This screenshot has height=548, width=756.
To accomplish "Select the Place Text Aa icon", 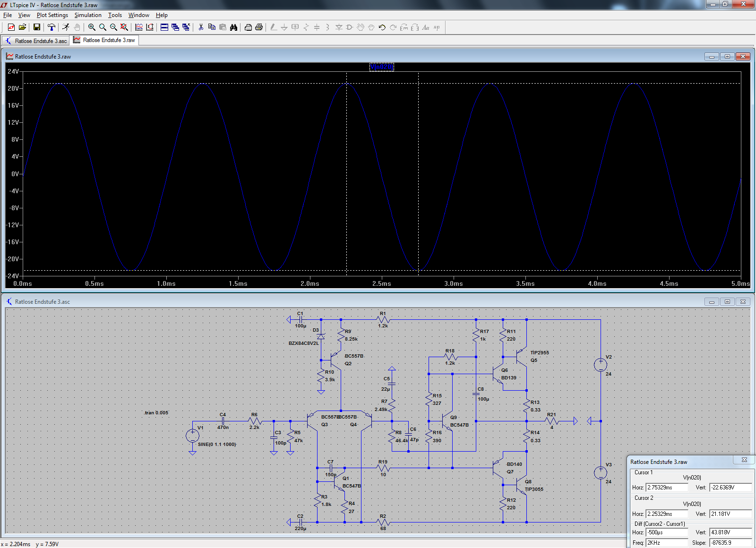I will (x=426, y=27).
